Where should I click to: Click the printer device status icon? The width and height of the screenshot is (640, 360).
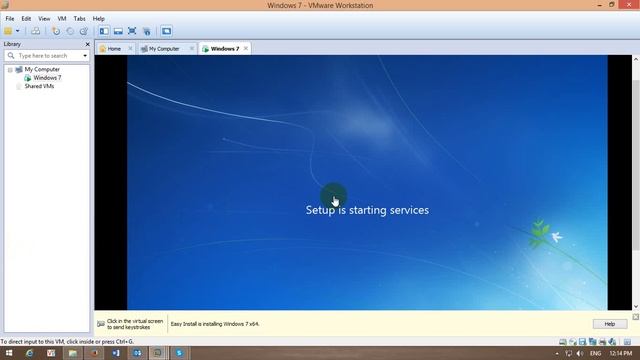[x=602, y=342]
